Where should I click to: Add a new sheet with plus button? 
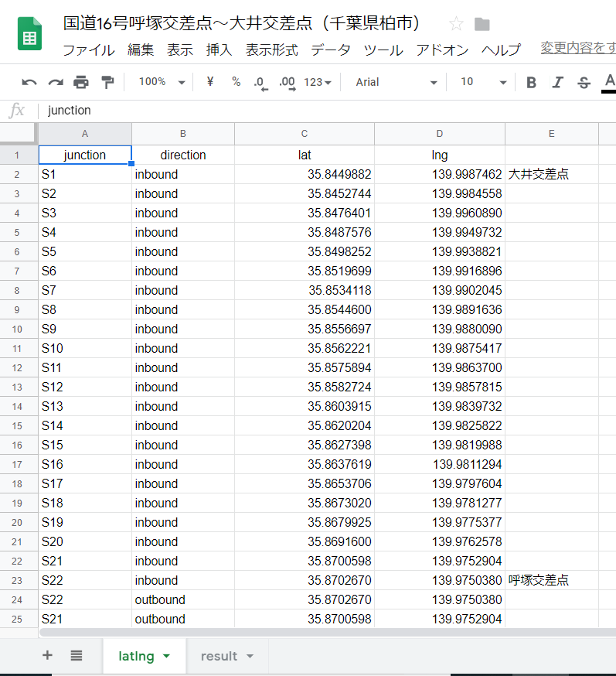click(x=47, y=655)
